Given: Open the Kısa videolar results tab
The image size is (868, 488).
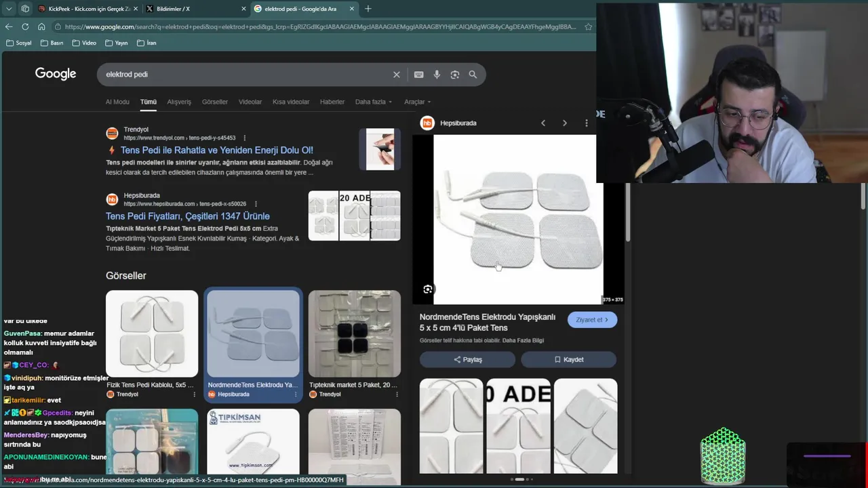Looking at the screenshot, I should coord(291,102).
